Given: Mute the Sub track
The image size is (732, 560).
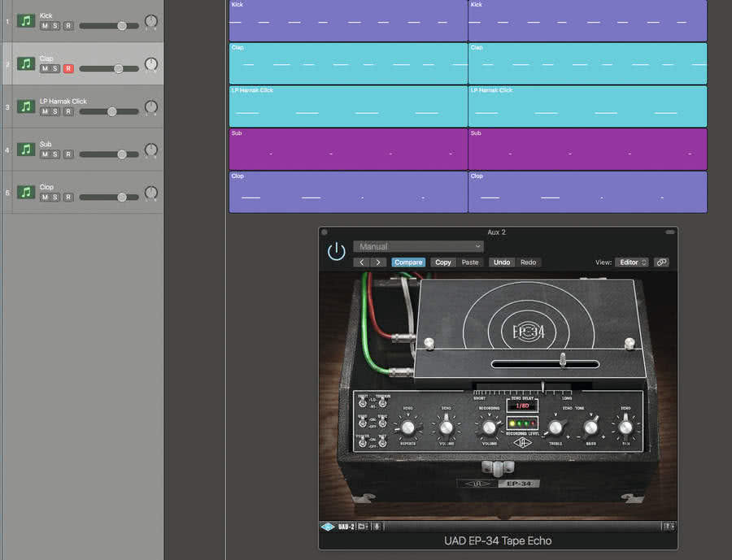Looking at the screenshot, I should tap(45, 154).
